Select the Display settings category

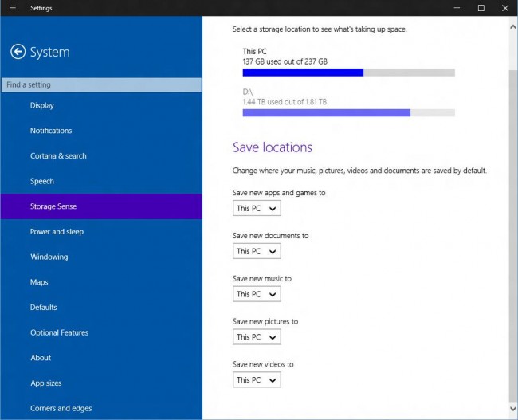(x=42, y=105)
